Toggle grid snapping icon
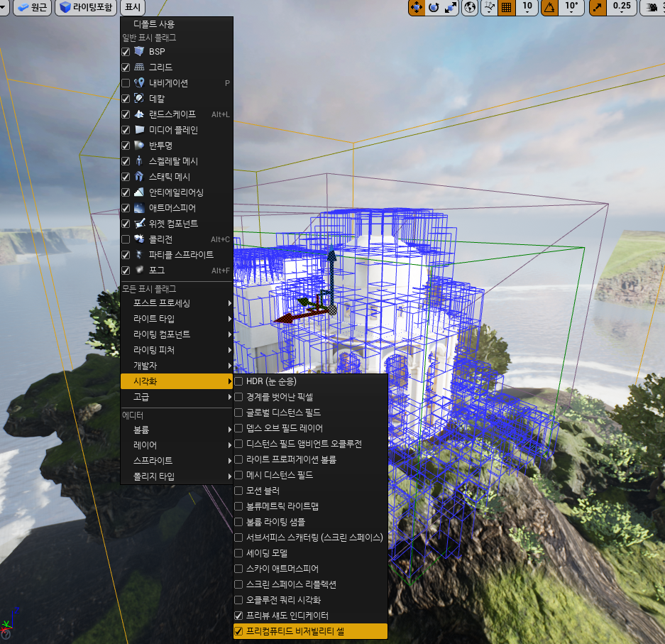This screenshot has width=665, height=644. coord(506,7)
